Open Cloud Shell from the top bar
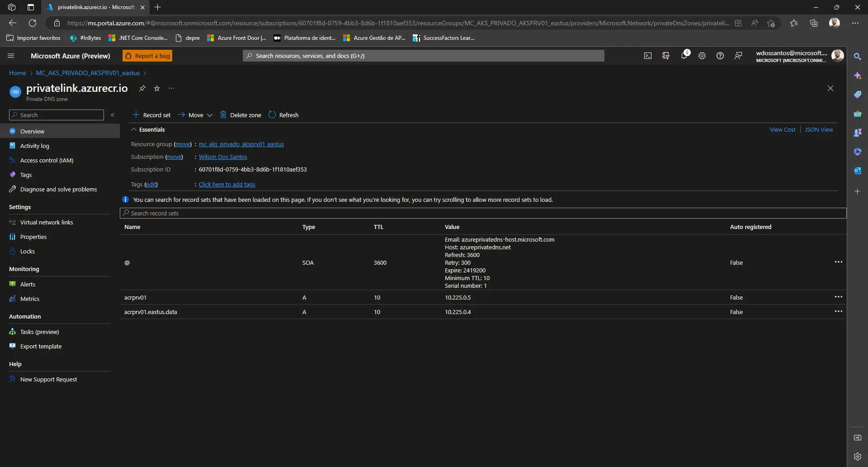This screenshot has width=868, height=467. point(648,56)
